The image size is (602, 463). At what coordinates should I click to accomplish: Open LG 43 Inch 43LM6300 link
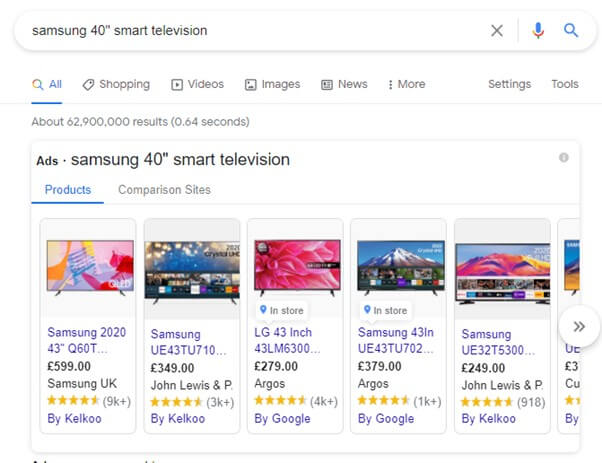287,340
